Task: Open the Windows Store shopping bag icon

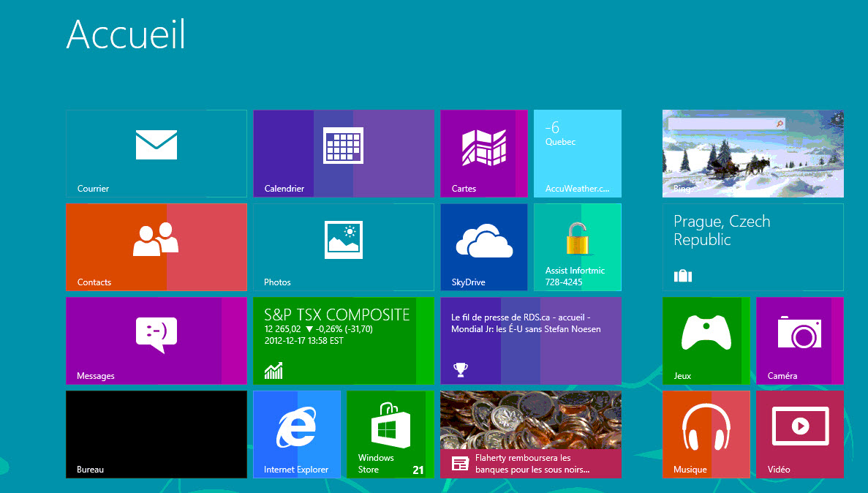Action: tap(390, 425)
